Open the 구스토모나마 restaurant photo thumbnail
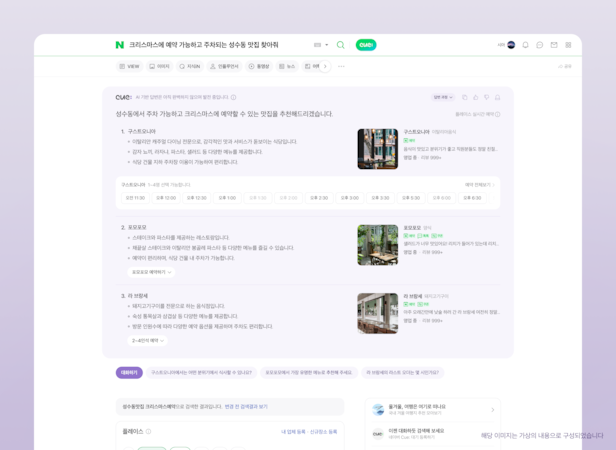This screenshot has width=616, height=450. [x=377, y=149]
